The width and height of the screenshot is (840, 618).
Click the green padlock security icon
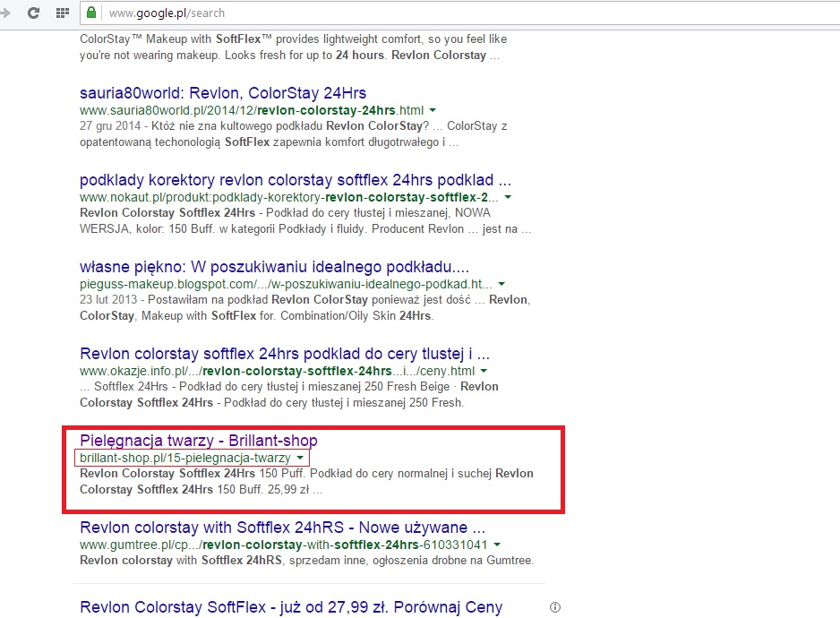pyautogui.click(x=91, y=13)
